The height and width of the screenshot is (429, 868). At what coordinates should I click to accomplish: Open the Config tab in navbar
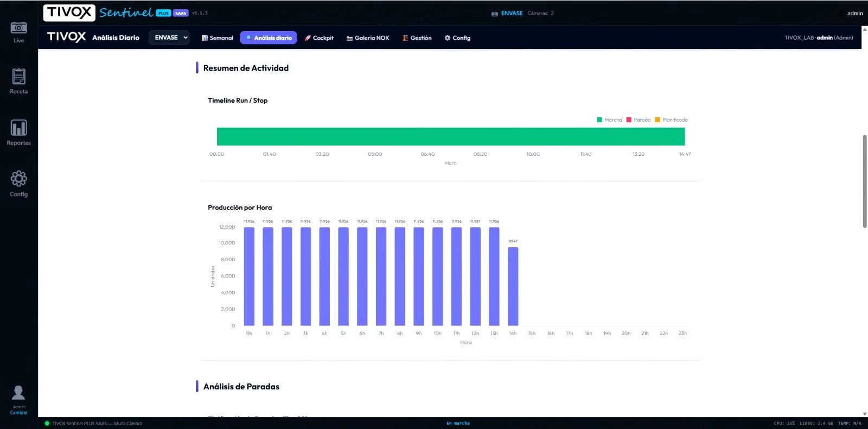(457, 38)
